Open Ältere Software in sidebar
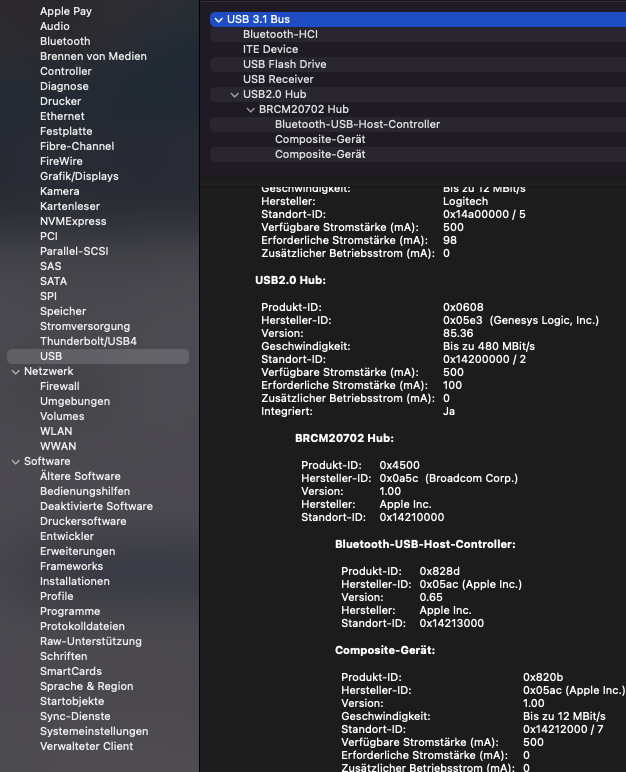The image size is (626, 772). point(80,477)
